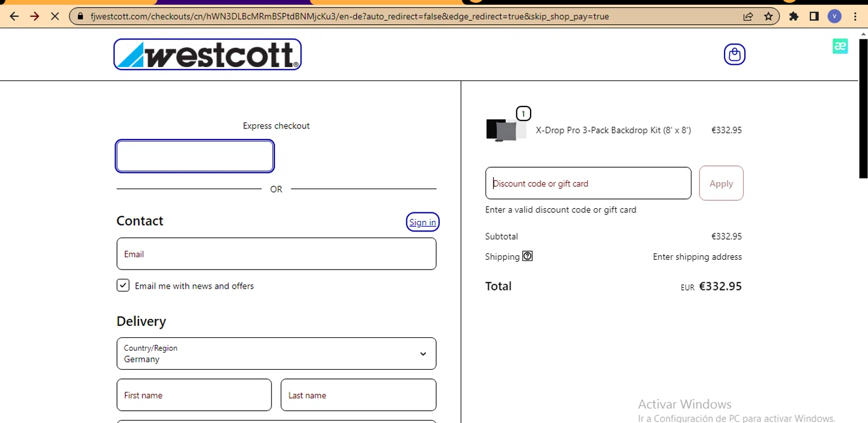Screen dimensions: 868x423
Task: Focus the First name field
Action: click(x=194, y=395)
